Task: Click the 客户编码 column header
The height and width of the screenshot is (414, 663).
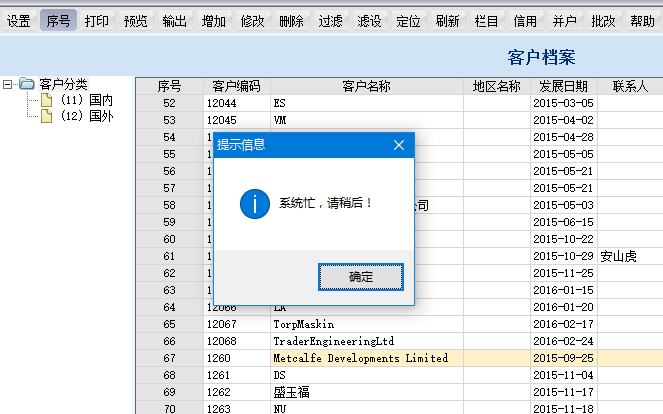Action: [237, 86]
